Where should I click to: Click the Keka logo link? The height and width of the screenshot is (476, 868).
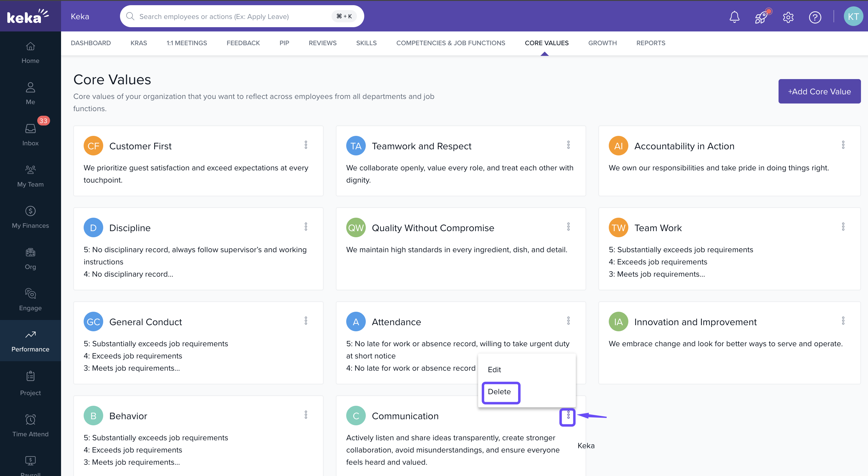[27, 16]
